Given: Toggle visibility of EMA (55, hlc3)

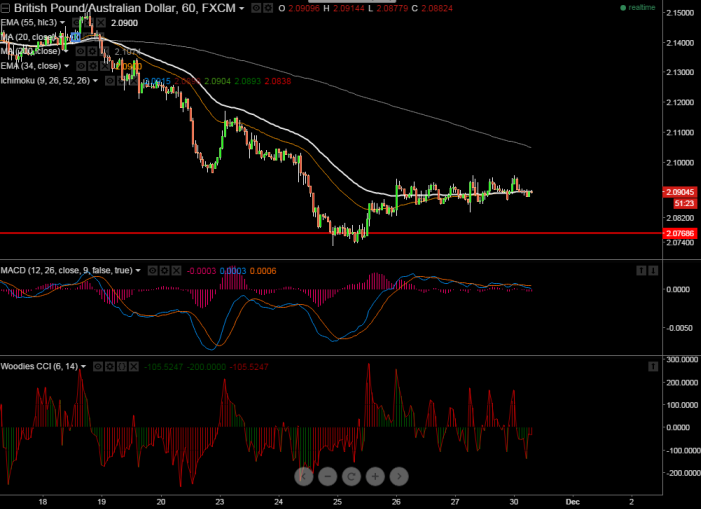Looking at the screenshot, I should [x=76, y=22].
